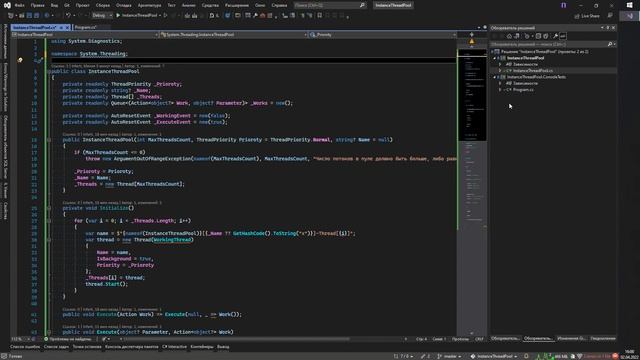Open the Контейнеры tab
Viewport: 640px width, 360px height.
click(202, 347)
